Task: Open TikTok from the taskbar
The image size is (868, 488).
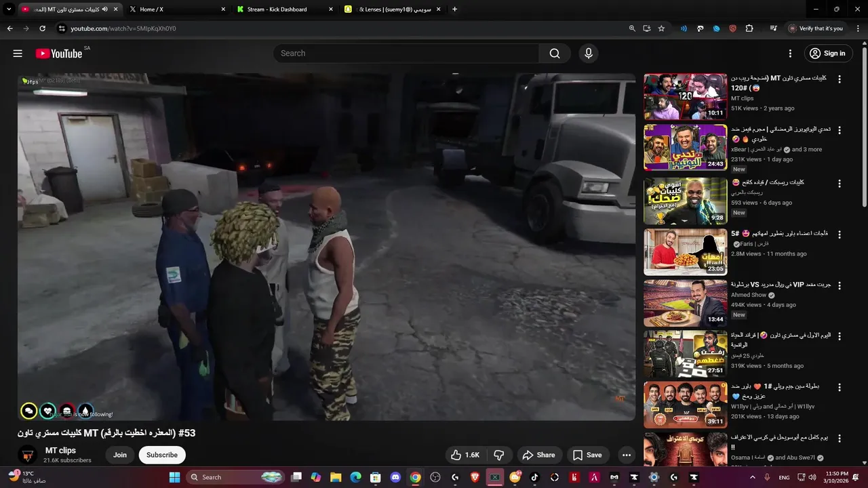Action: point(534,477)
